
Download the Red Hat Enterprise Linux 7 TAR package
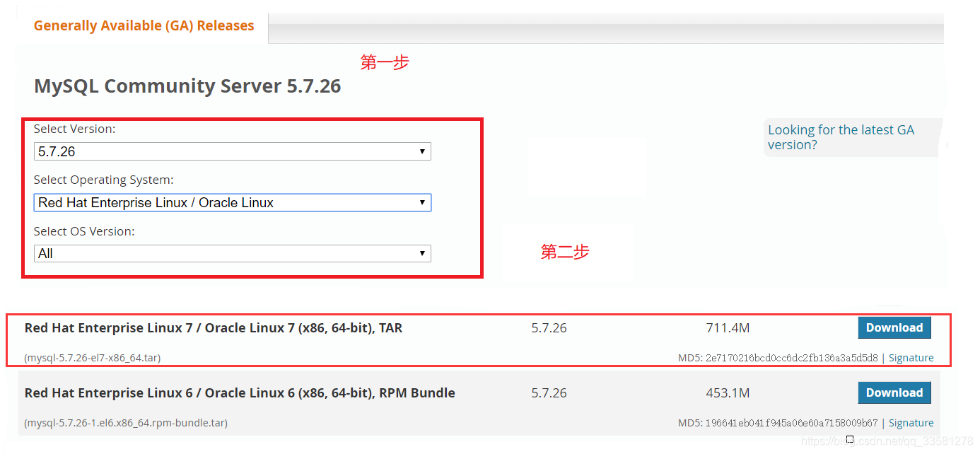[x=894, y=328]
